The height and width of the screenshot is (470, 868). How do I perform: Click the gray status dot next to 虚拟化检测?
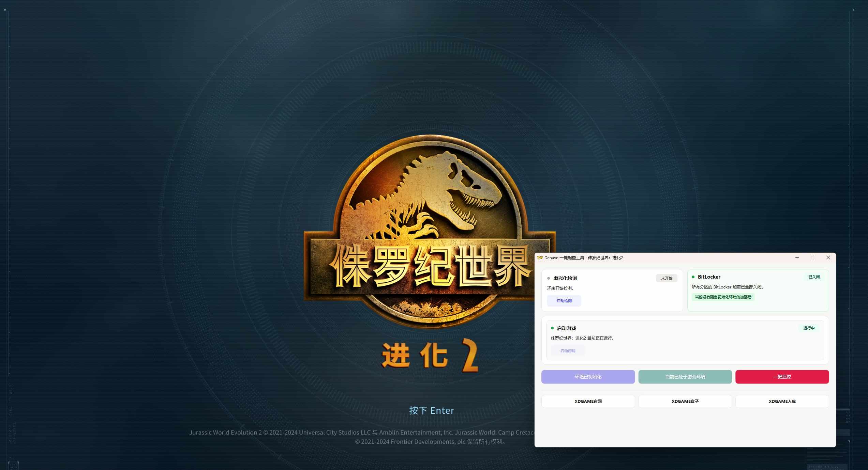[x=549, y=278]
